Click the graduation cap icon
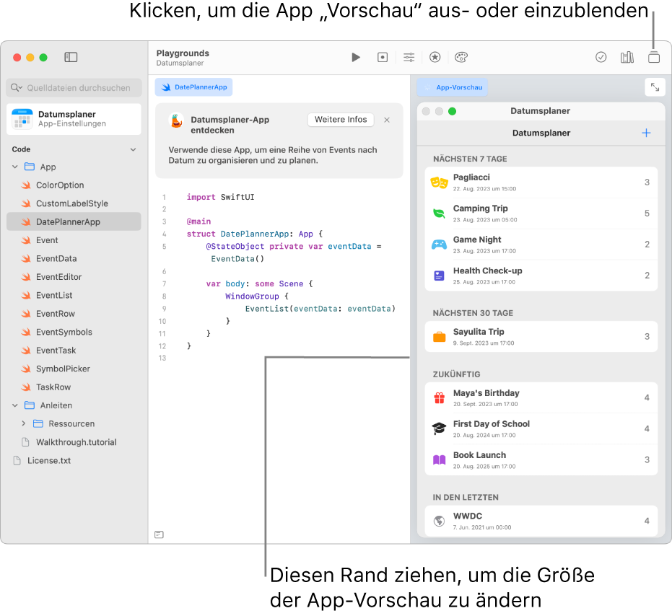 (x=439, y=428)
